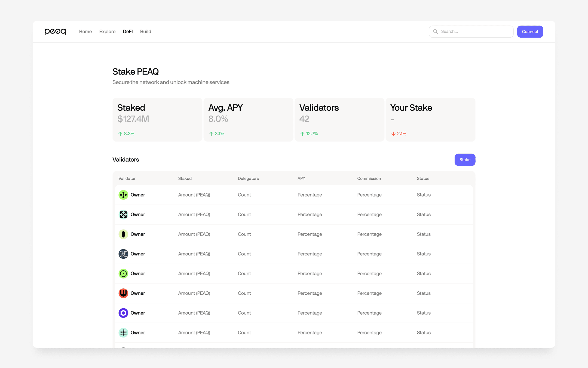Select the mint avatar with a hash grid
The height and width of the screenshot is (368, 588).
pyautogui.click(x=123, y=333)
